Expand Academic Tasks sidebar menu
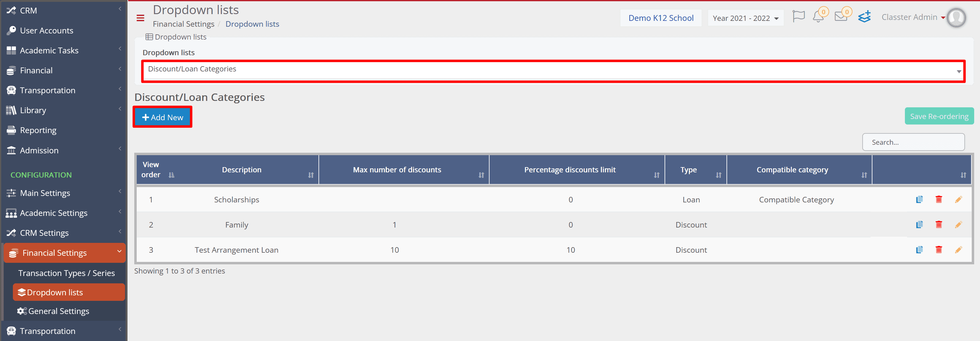 point(63,50)
